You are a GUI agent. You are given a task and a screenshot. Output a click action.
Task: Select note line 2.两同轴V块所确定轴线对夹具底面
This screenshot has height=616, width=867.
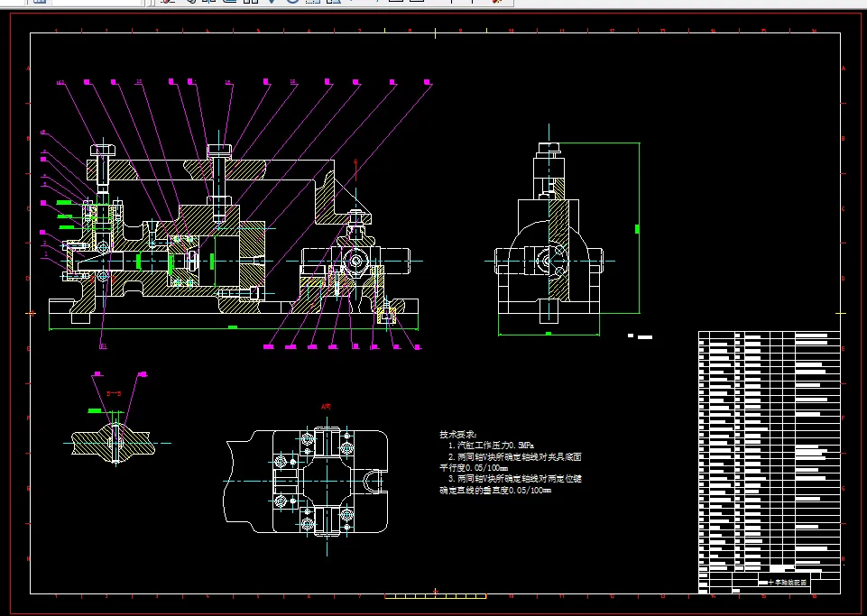(x=515, y=456)
